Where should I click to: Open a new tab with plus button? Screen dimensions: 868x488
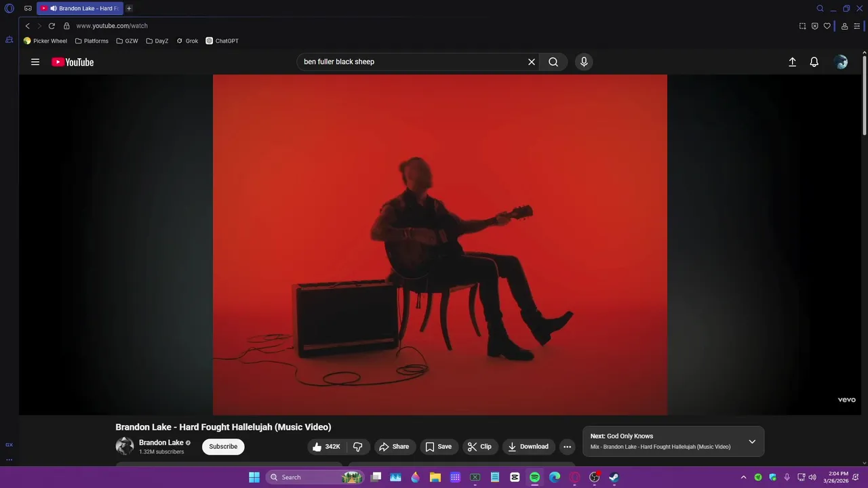(x=129, y=8)
